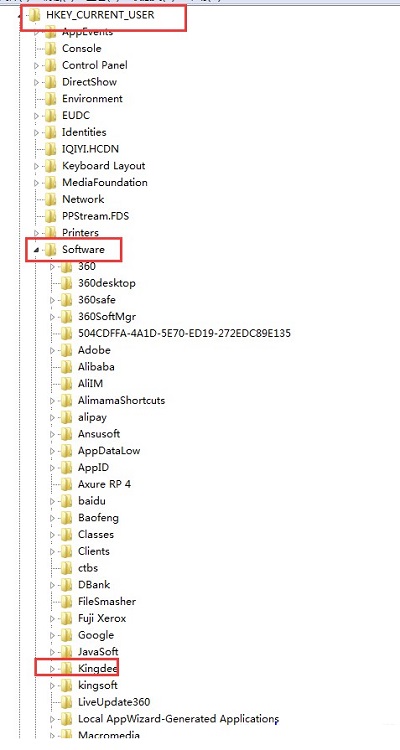Expand the Keyboard Layout key

click(x=37, y=166)
